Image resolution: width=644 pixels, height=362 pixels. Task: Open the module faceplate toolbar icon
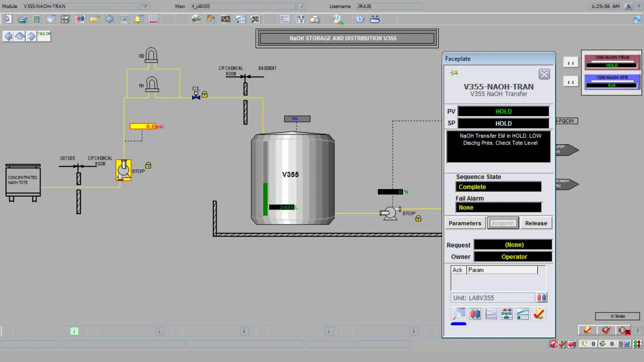51,19
